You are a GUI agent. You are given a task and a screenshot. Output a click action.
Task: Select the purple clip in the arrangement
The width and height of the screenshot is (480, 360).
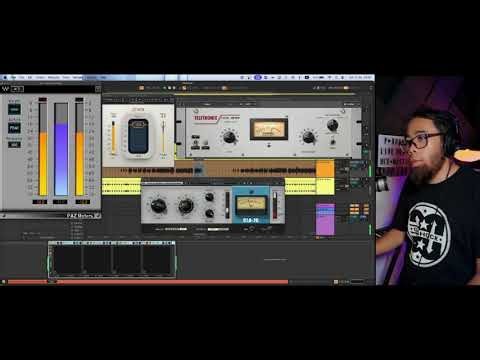pos(325,219)
